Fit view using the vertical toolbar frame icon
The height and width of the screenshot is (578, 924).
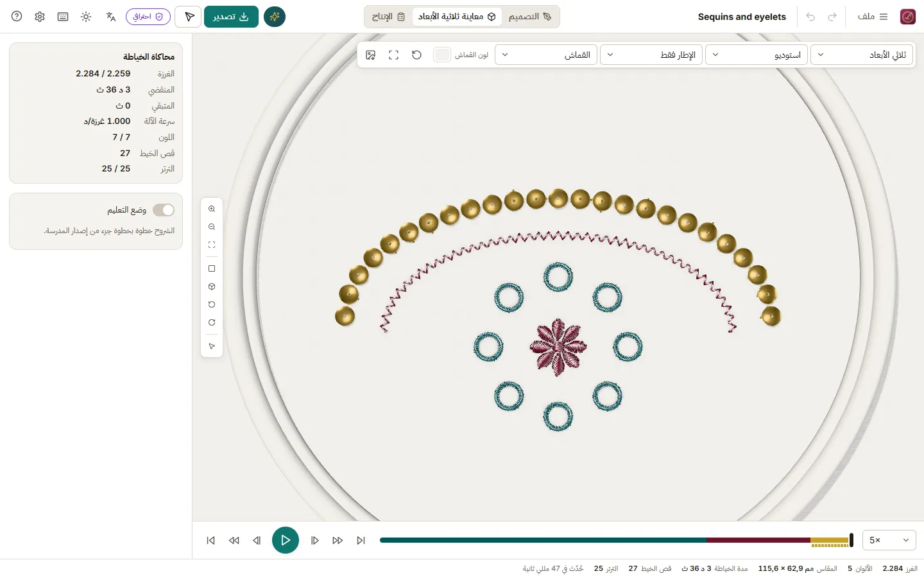point(212,245)
